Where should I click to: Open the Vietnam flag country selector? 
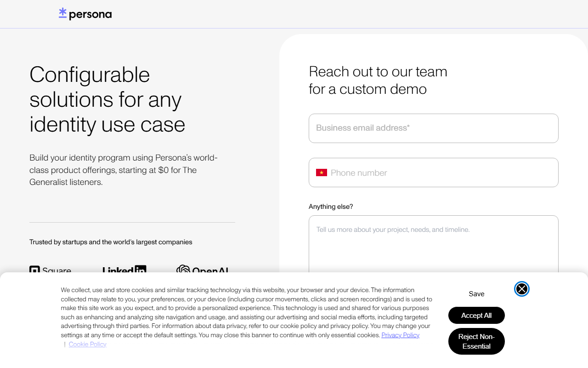pos(322,172)
